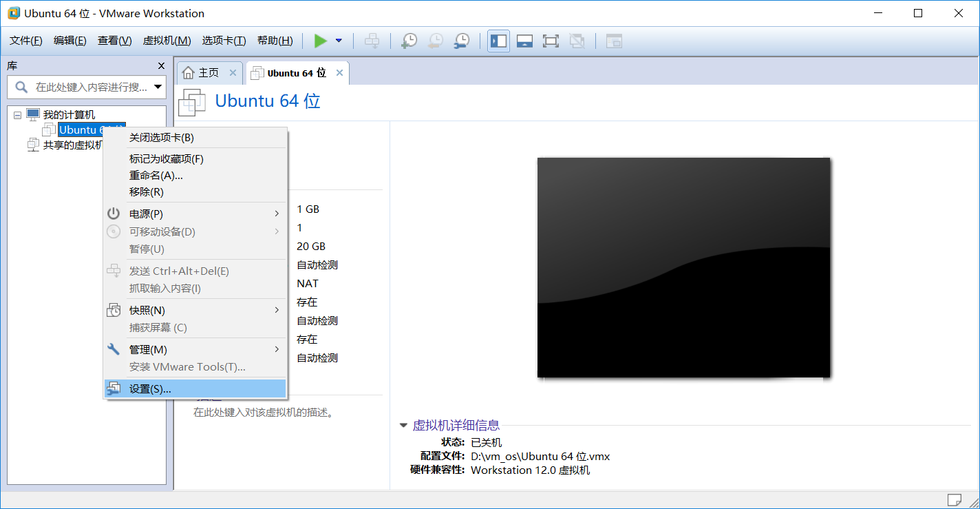This screenshot has height=509, width=980.
Task: Select the Ubuntu 64 位 tree item
Action: click(x=79, y=129)
